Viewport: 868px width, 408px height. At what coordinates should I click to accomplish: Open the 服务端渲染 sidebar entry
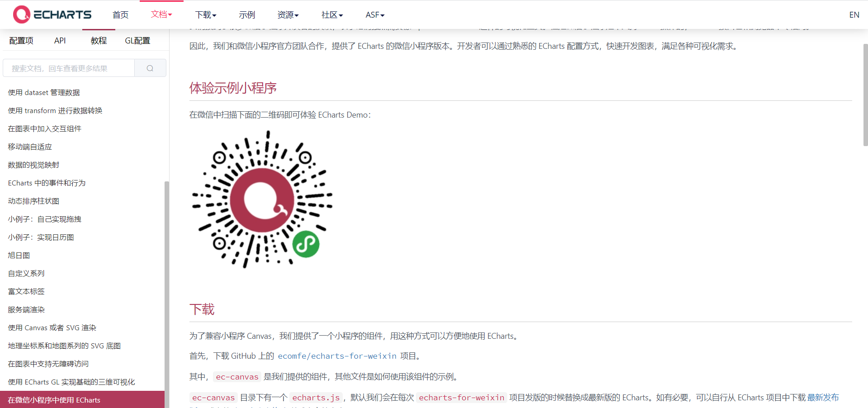pyautogui.click(x=26, y=309)
